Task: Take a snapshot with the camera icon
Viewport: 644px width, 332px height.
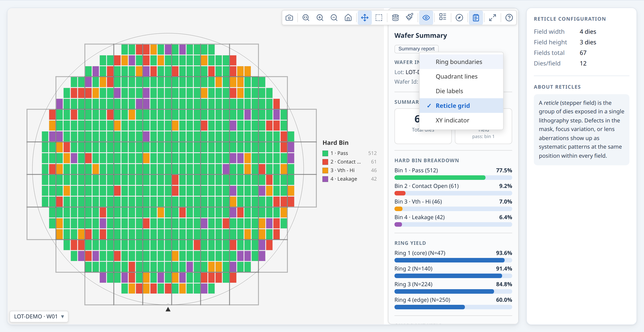Action: (x=289, y=18)
